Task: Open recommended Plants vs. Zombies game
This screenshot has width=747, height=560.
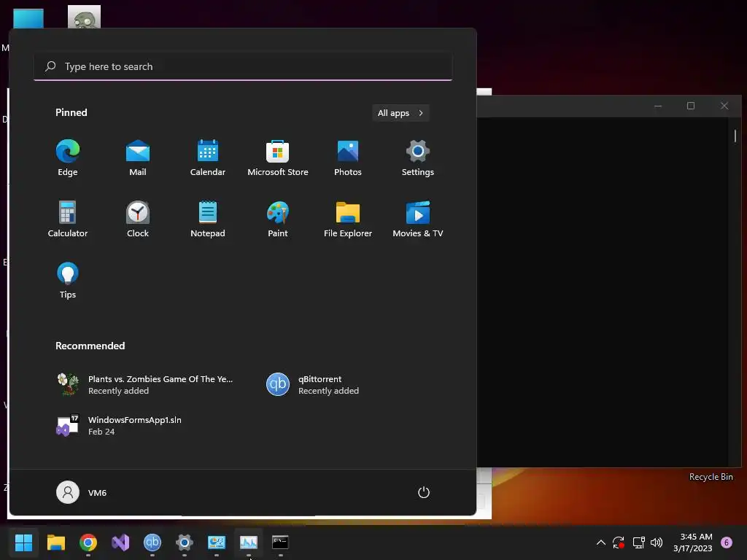Action: point(146,385)
